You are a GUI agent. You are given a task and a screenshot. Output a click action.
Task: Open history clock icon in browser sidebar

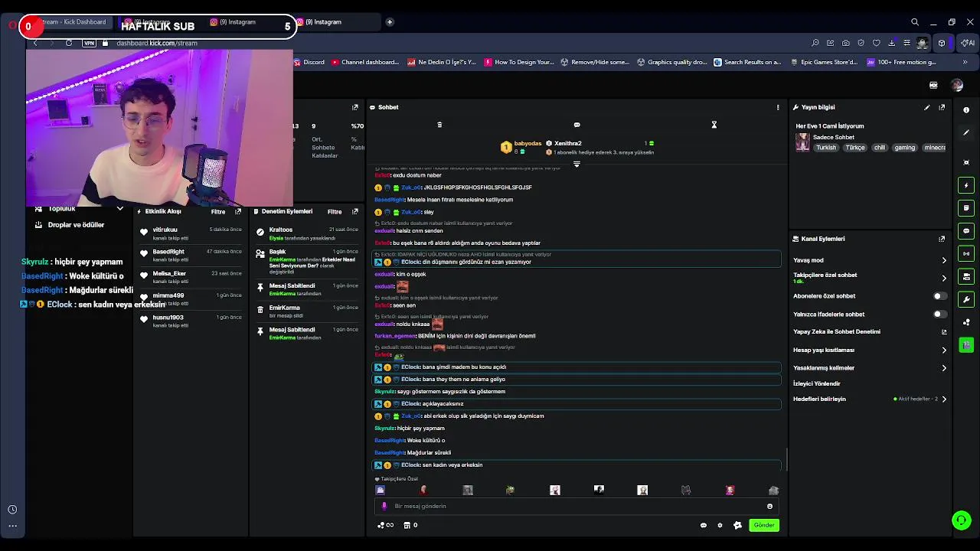(x=12, y=510)
